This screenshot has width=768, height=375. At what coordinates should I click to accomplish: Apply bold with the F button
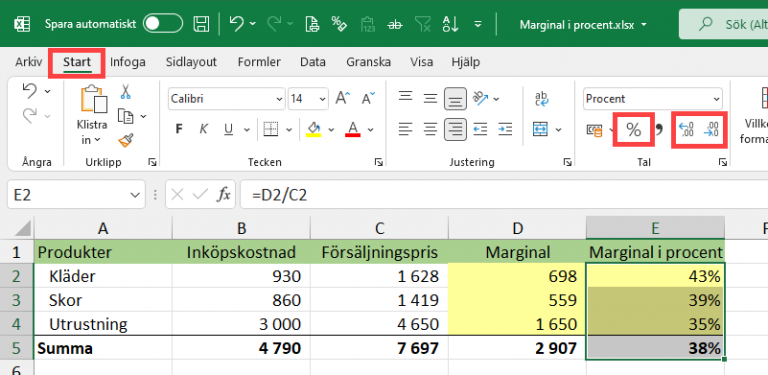[179, 129]
